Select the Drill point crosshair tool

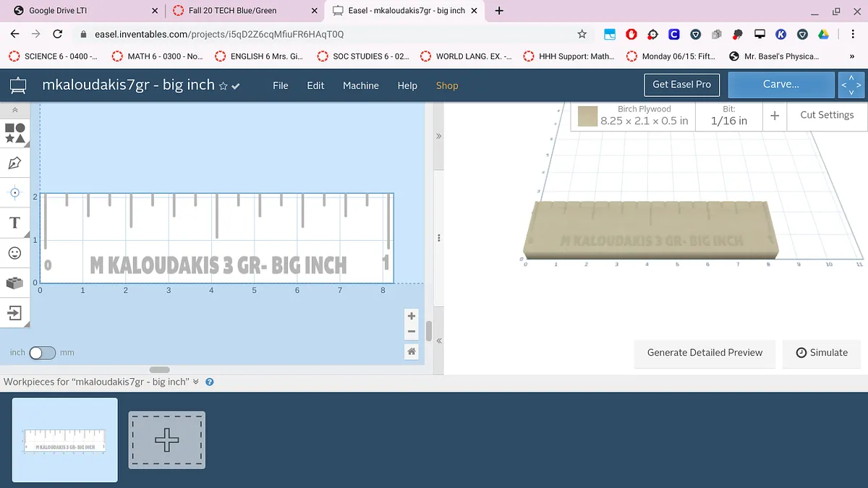14,192
